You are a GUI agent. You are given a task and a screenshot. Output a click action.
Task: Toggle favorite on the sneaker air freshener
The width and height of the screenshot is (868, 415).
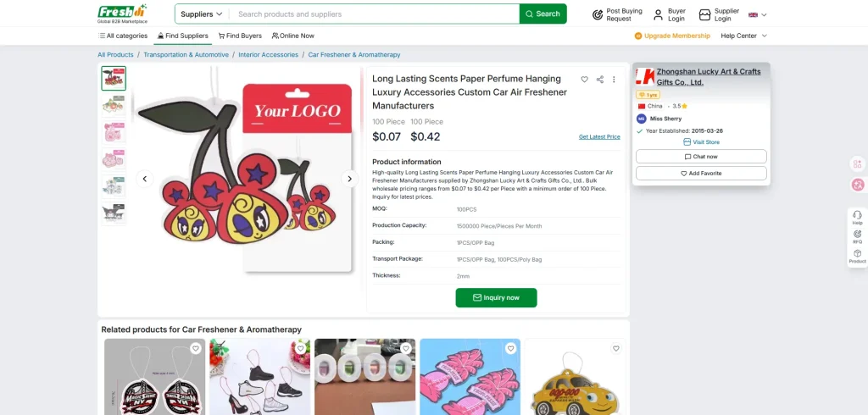tap(300, 348)
